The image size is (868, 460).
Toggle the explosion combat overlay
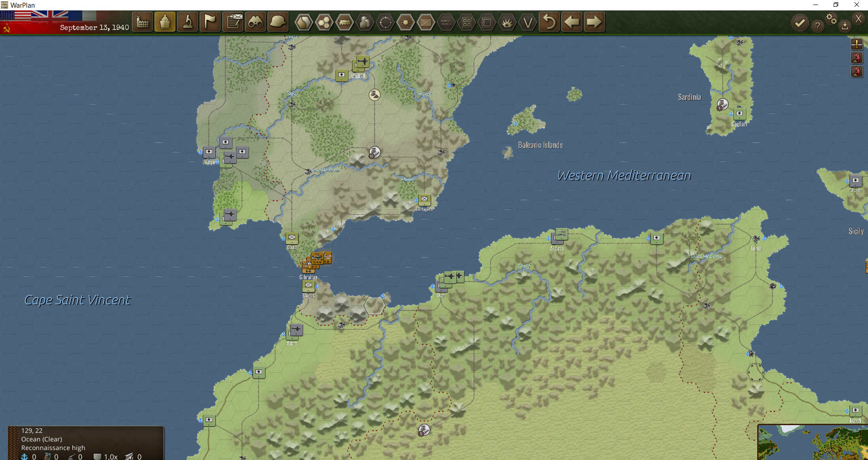507,22
